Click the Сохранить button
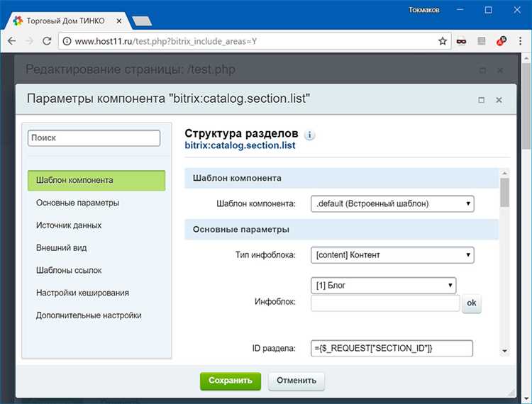 coord(231,381)
